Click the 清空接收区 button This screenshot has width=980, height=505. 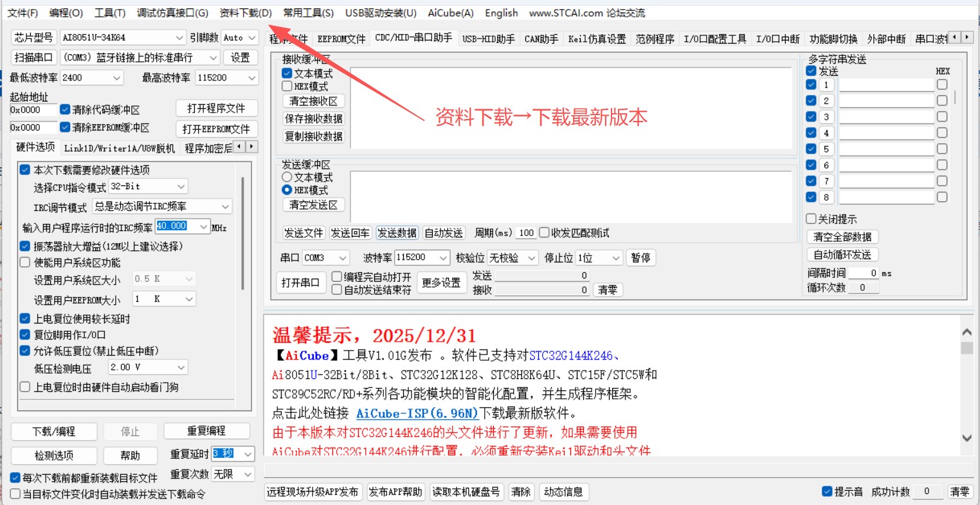[313, 100]
